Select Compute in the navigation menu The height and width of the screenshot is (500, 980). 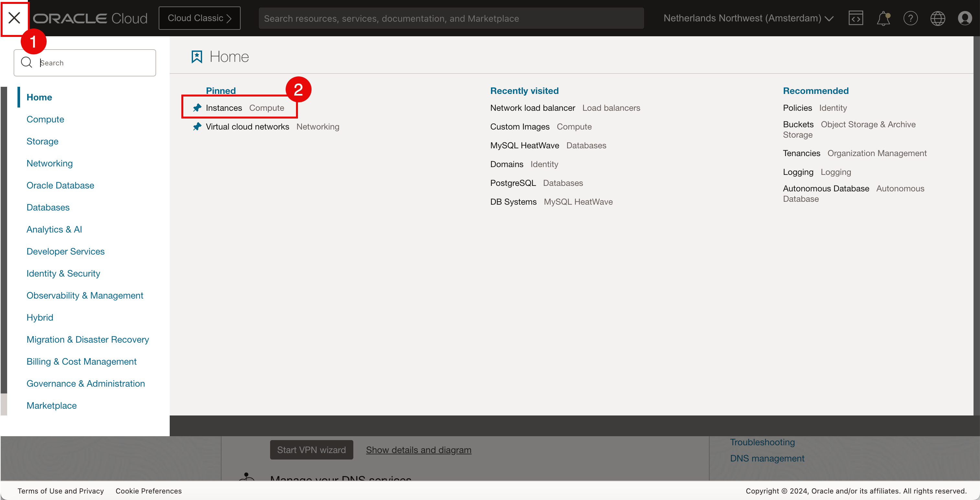point(45,119)
